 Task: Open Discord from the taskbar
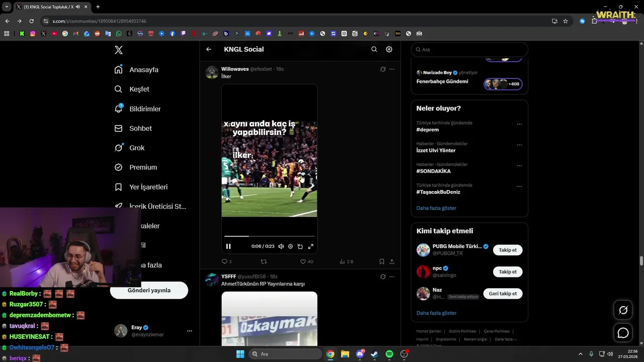[x=360, y=354]
